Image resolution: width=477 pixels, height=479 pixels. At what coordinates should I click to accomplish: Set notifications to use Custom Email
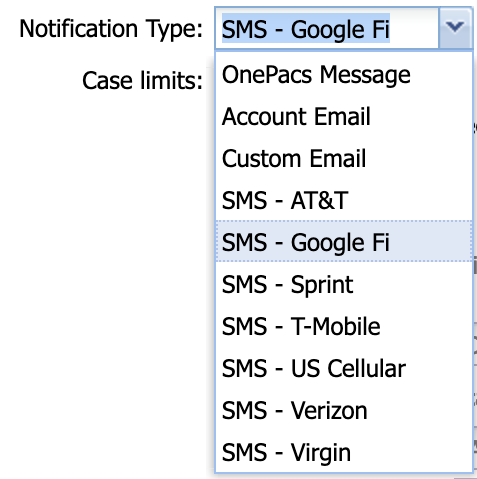click(344, 158)
